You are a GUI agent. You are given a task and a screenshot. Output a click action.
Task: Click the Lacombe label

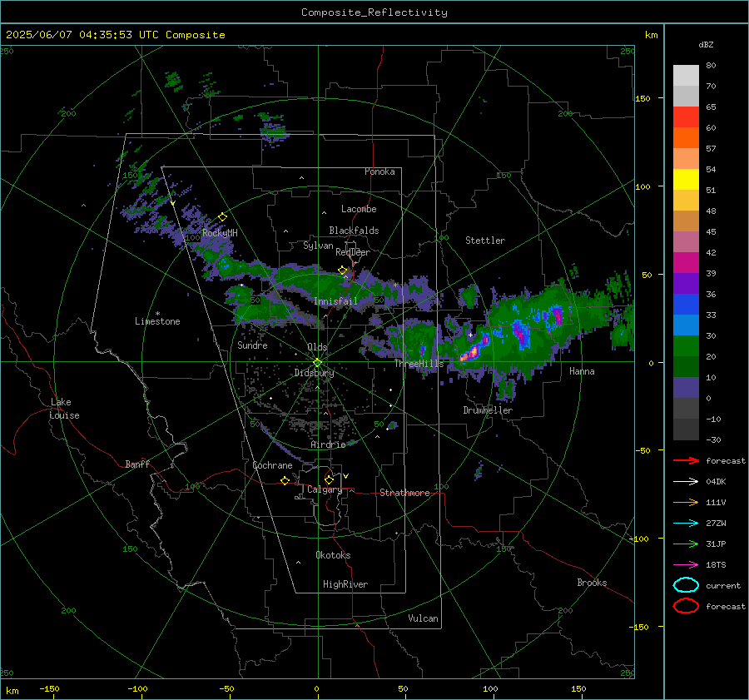click(x=359, y=209)
